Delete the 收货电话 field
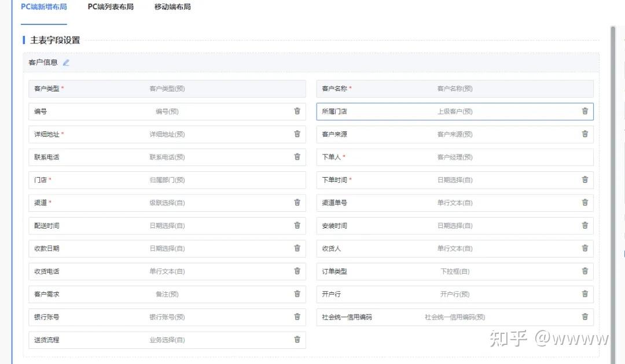 coord(297,271)
